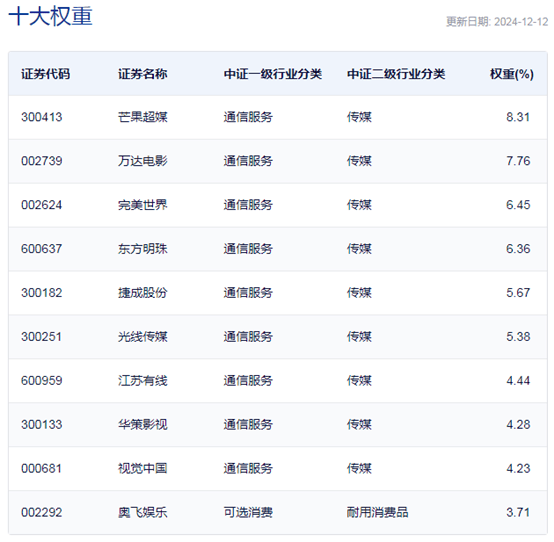Click the 证券代码 column header
The image size is (554, 542).
click(46, 74)
